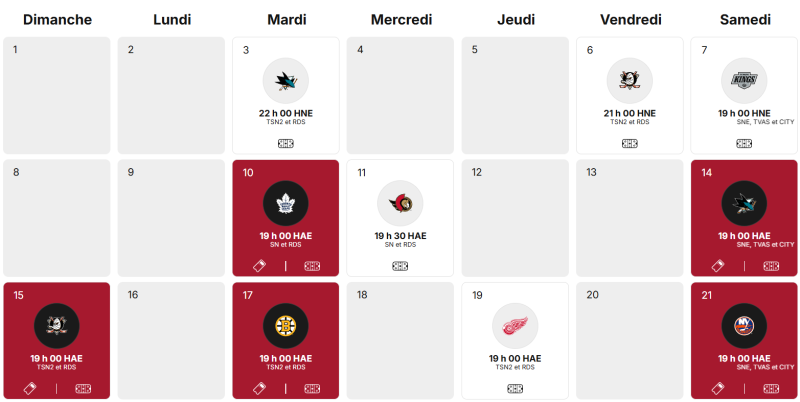Open the New York Islanders logo on the 21st

pyautogui.click(x=744, y=326)
